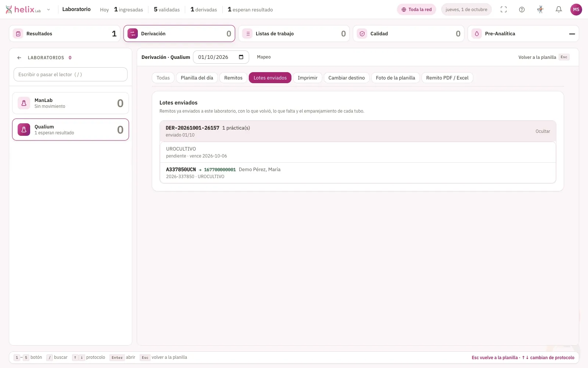Open the Mapeo link

pos(264,57)
